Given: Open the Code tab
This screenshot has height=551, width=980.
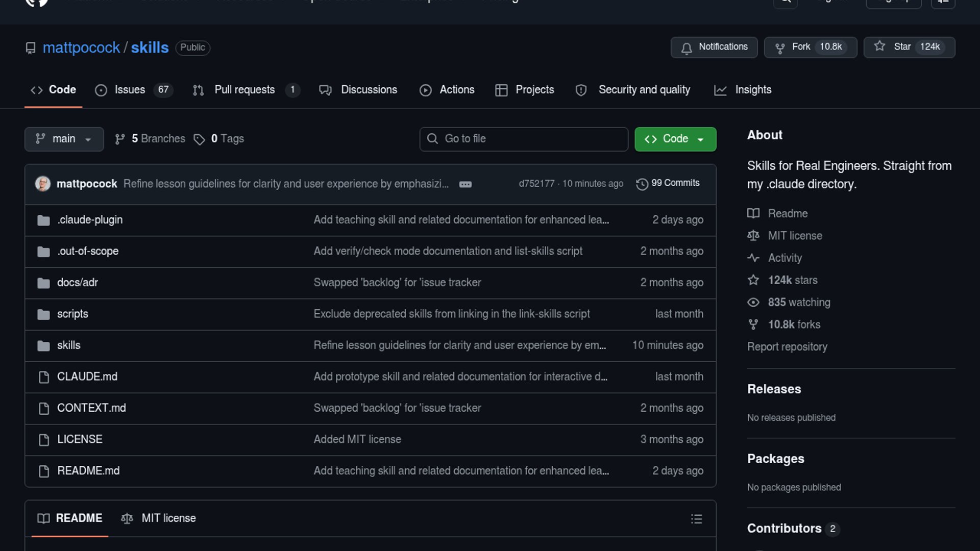Looking at the screenshot, I should (53, 90).
